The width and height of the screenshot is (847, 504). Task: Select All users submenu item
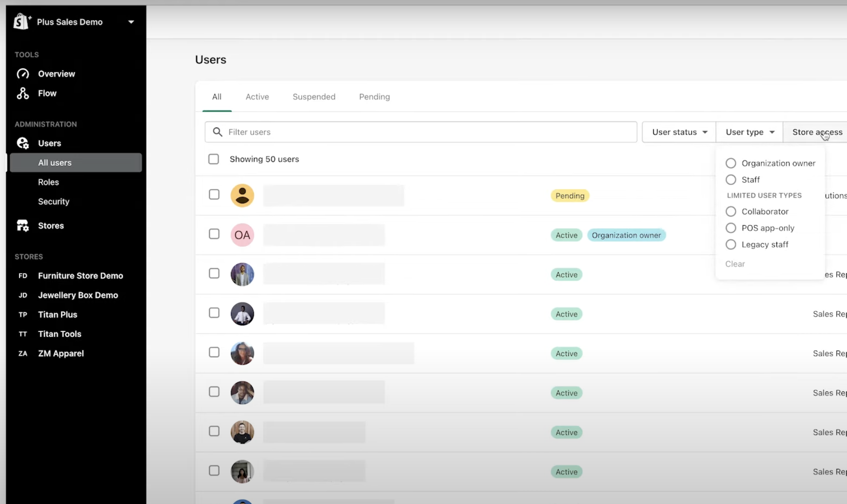(x=76, y=163)
